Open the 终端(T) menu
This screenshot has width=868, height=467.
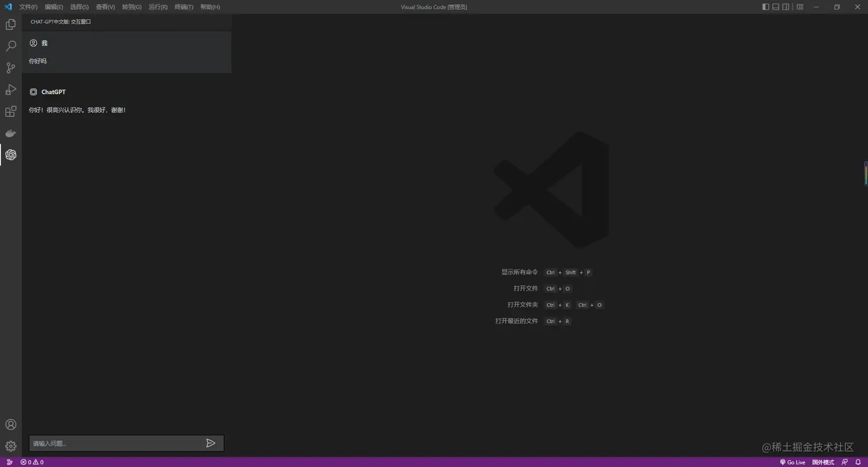[x=184, y=7]
